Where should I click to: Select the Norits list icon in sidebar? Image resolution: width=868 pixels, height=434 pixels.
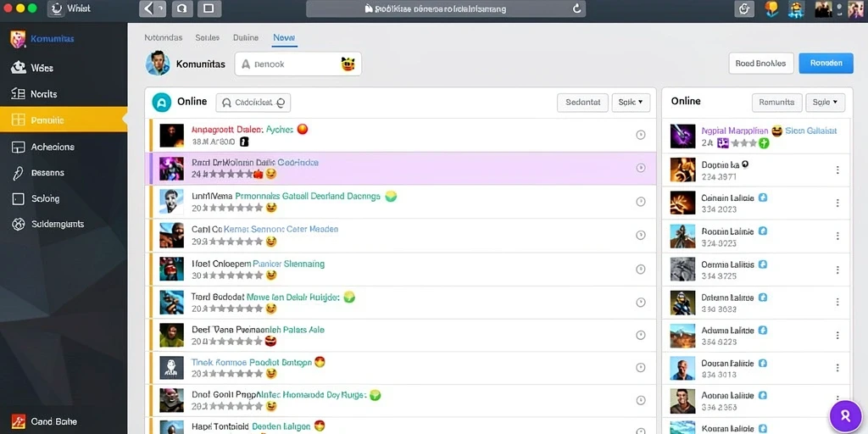[x=19, y=94]
